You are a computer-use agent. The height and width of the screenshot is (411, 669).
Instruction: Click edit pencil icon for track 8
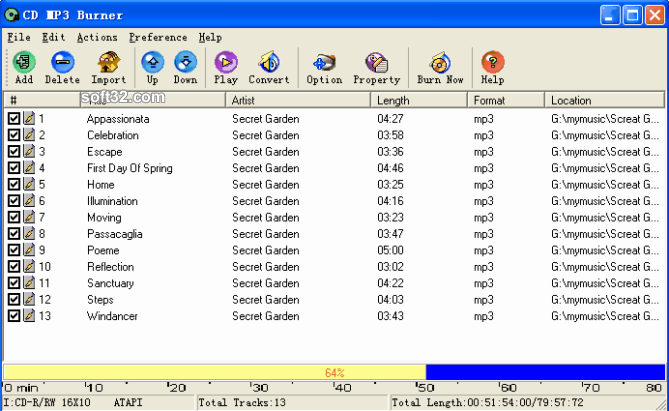pos(29,233)
